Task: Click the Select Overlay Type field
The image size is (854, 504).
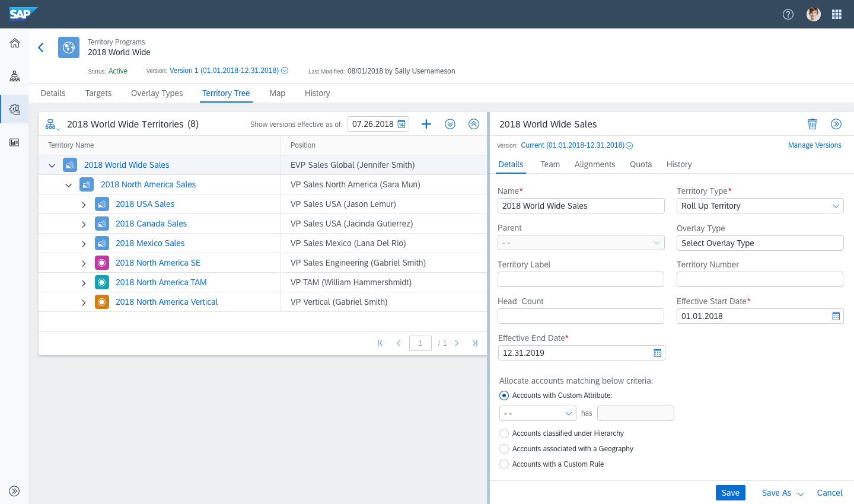Action: pos(760,243)
